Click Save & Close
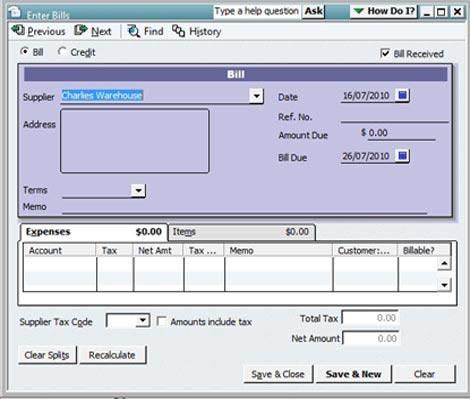Image resolution: width=470 pixels, height=399 pixels. pyautogui.click(x=278, y=374)
